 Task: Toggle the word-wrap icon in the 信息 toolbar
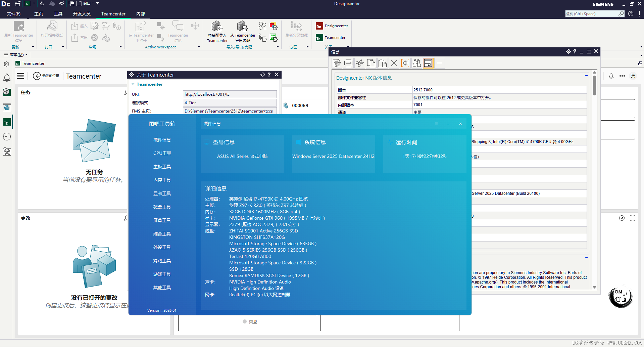[428, 63]
